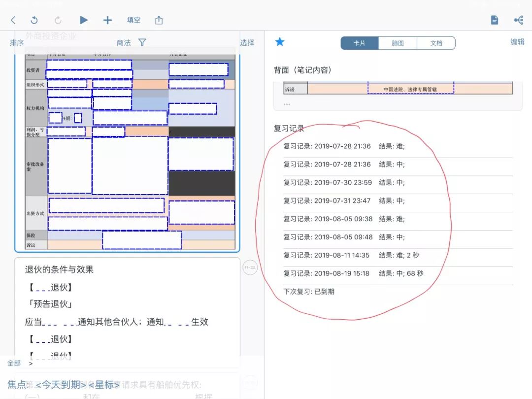This screenshot has height=399, width=532.
Task: Tap 排序 to sort cards
Action: [x=17, y=43]
